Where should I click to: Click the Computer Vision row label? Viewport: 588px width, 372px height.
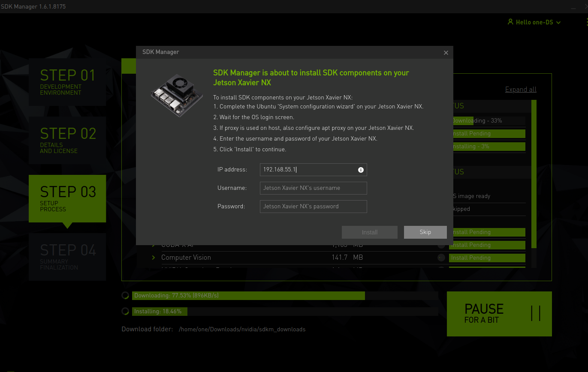(186, 258)
